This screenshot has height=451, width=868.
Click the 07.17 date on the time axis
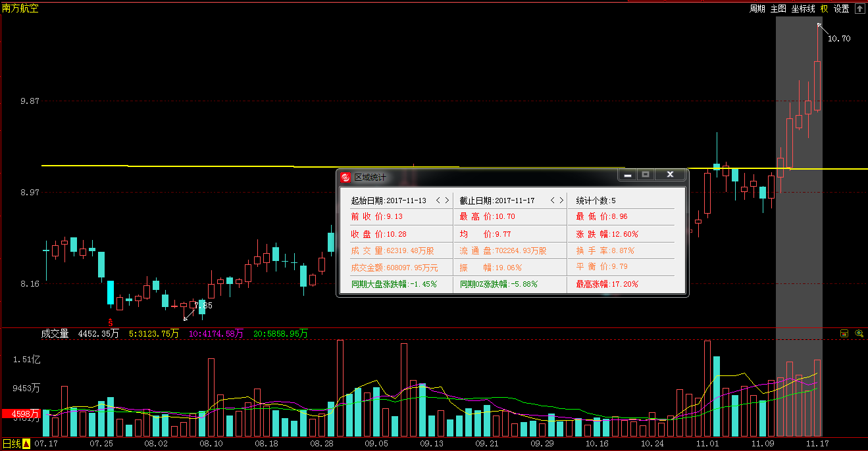[46, 444]
